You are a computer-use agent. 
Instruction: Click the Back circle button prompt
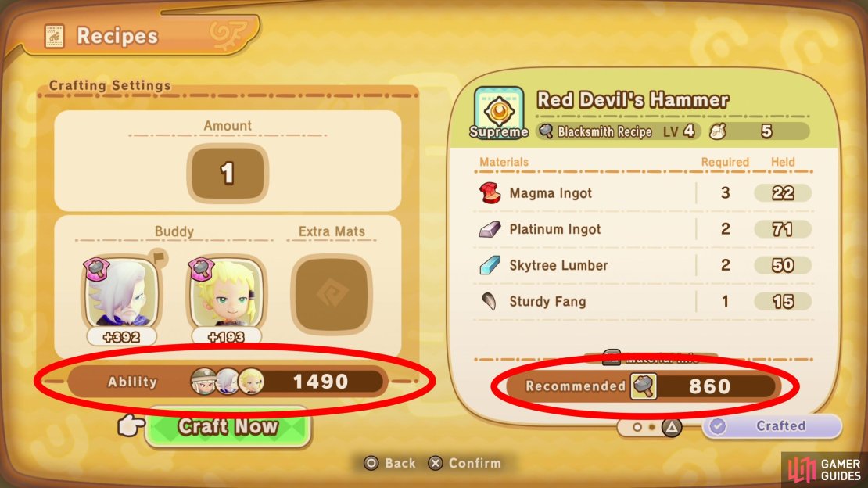[x=389, y=463]
